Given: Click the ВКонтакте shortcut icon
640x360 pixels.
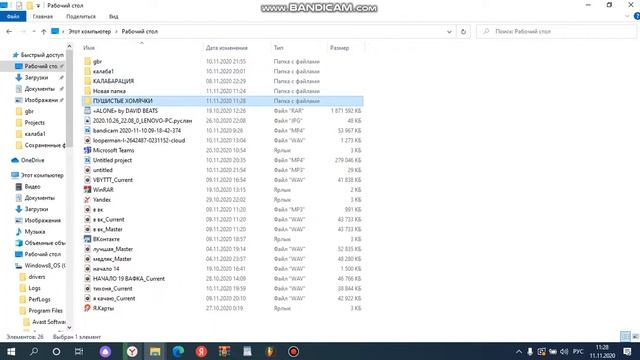Looking at the screenshot, I should click(87, 239).
